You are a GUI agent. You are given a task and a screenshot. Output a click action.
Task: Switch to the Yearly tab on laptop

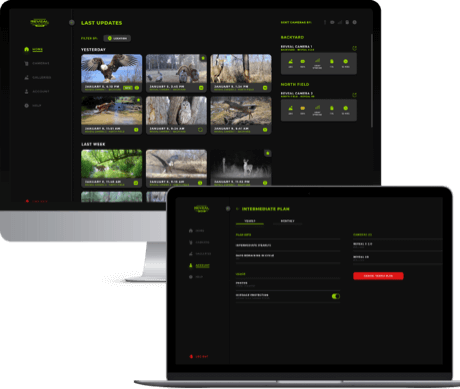point(250,221)
